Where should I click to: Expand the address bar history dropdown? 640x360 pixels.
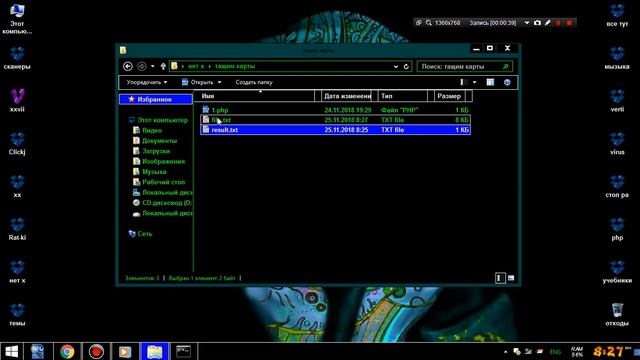click(x=396, y=67)
